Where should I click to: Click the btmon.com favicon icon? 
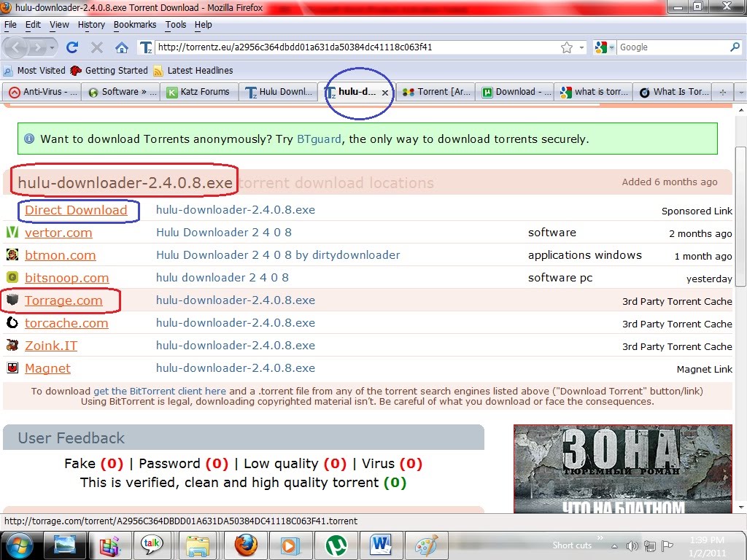click(x=12, y=254)
